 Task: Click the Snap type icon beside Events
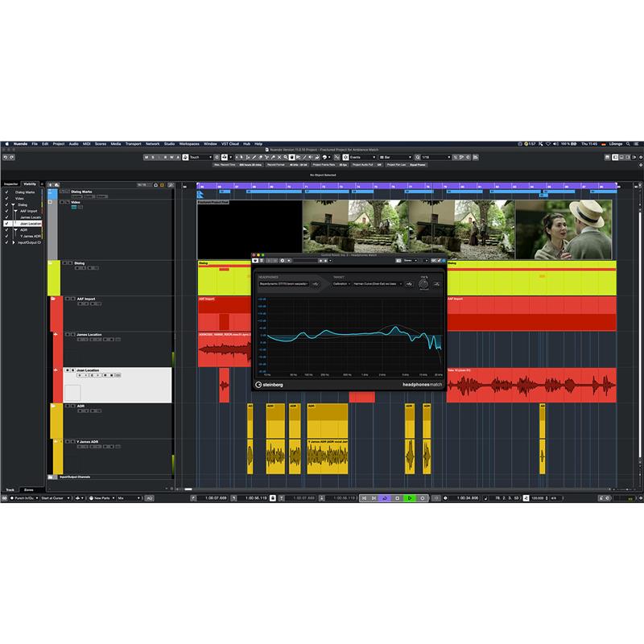tap(345, 157)
